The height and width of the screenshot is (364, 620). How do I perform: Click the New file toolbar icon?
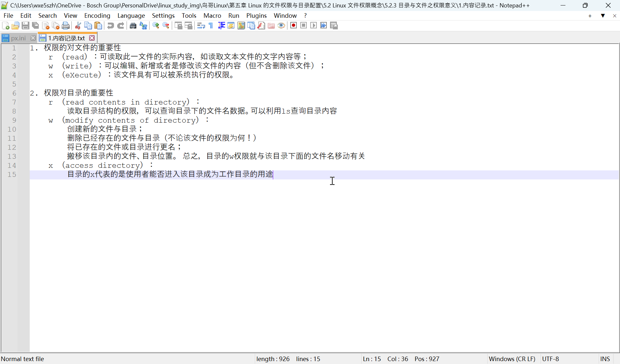click(5, 25)
